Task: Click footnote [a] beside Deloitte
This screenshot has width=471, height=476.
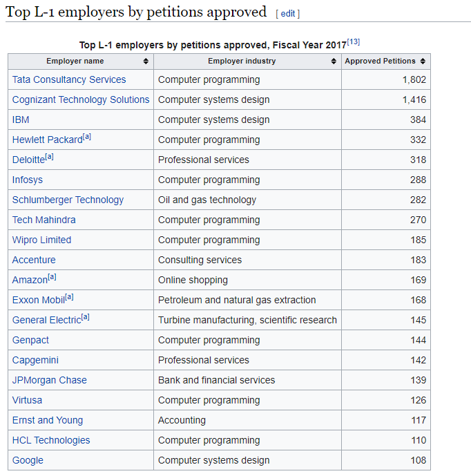Action: [49, 157]
